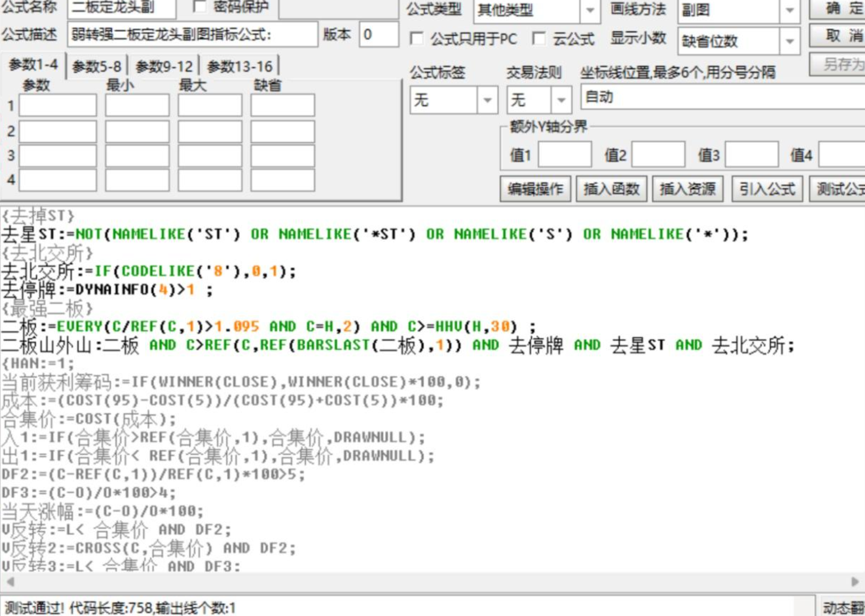Click the code line starting 去星ST:=NOT
This screenshot has height=616, width=865.
[x=375, y=234]
